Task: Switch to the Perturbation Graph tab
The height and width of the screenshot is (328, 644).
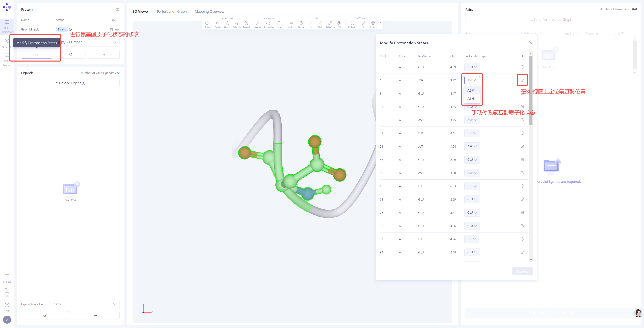Action: (172, 11)
